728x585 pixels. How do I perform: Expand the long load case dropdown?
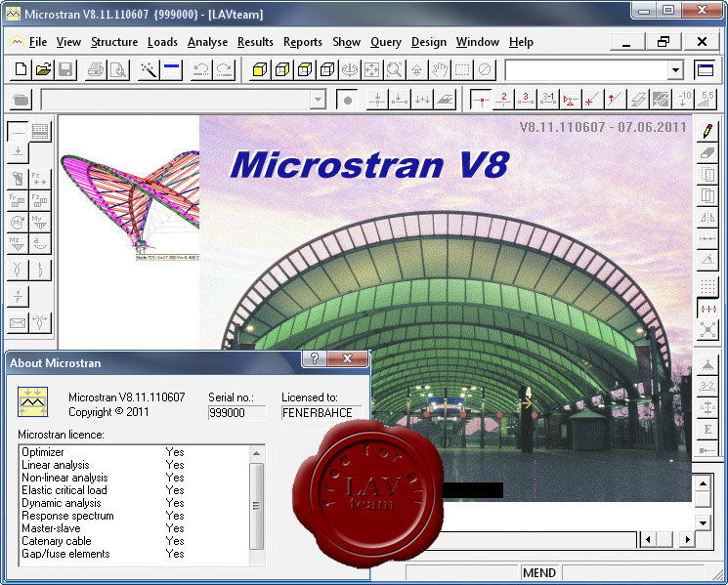318,100
